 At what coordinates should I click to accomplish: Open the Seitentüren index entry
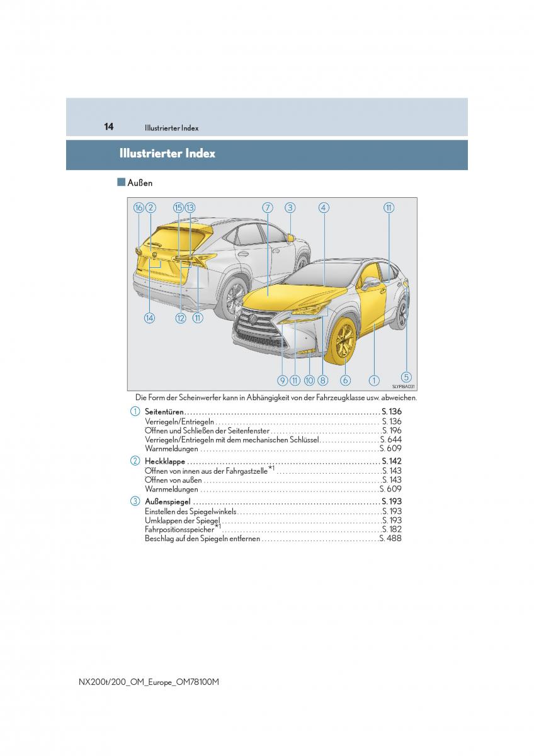[273, 412]
